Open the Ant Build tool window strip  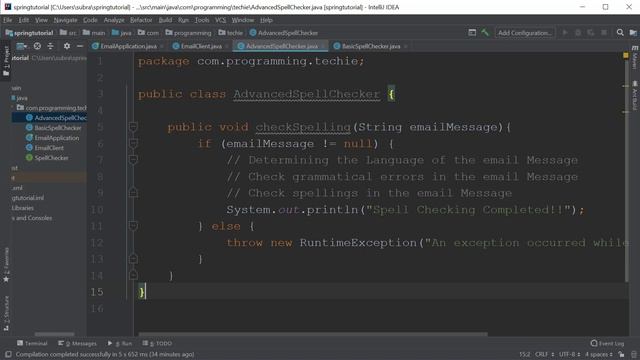pyautogui.click(x=634, y=96)
